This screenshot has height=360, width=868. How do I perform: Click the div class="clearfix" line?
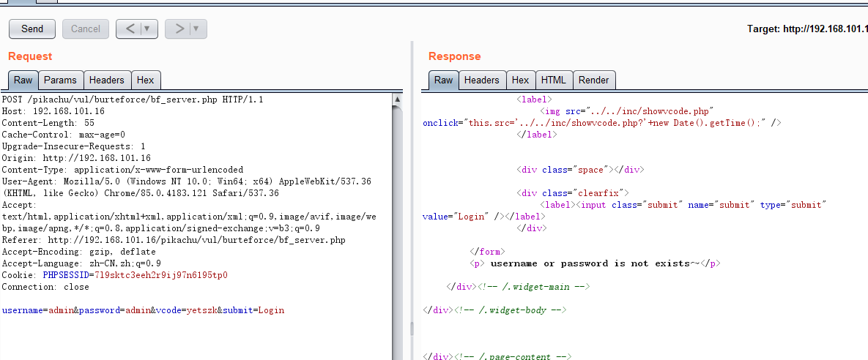(572, 193)
